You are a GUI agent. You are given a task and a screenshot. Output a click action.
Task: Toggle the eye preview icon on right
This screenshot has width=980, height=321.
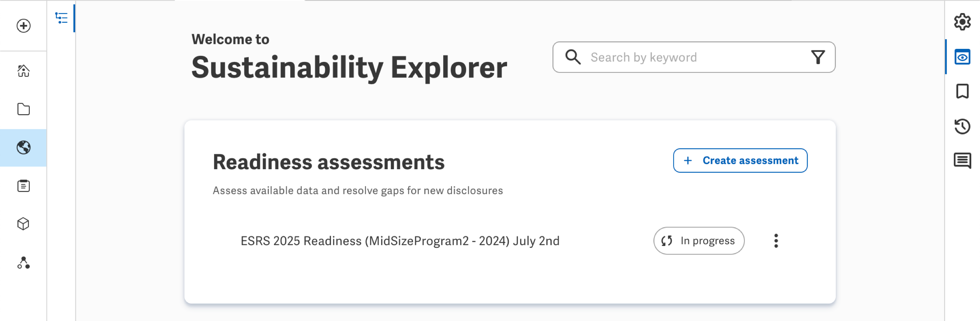tap(963, 57)
